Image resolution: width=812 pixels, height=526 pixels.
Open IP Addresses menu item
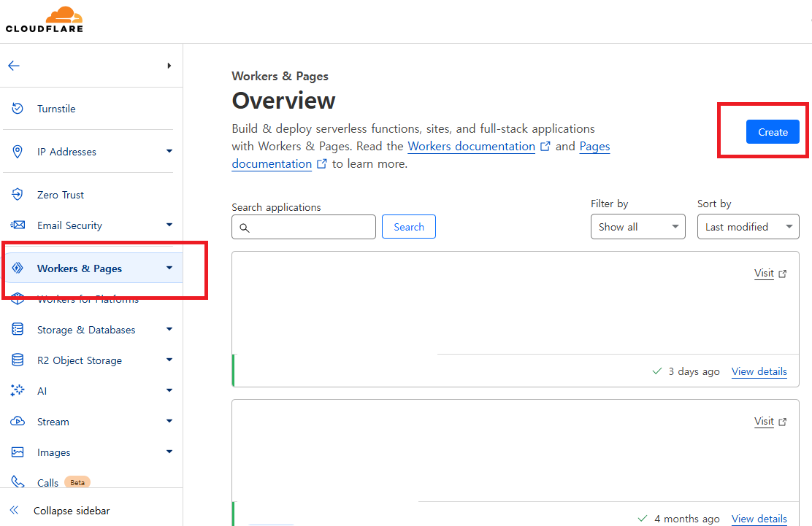point(66,152)
